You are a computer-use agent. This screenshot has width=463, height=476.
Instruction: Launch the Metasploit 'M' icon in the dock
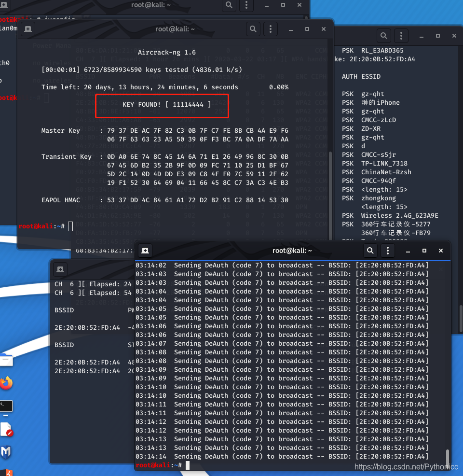(6, 452)
